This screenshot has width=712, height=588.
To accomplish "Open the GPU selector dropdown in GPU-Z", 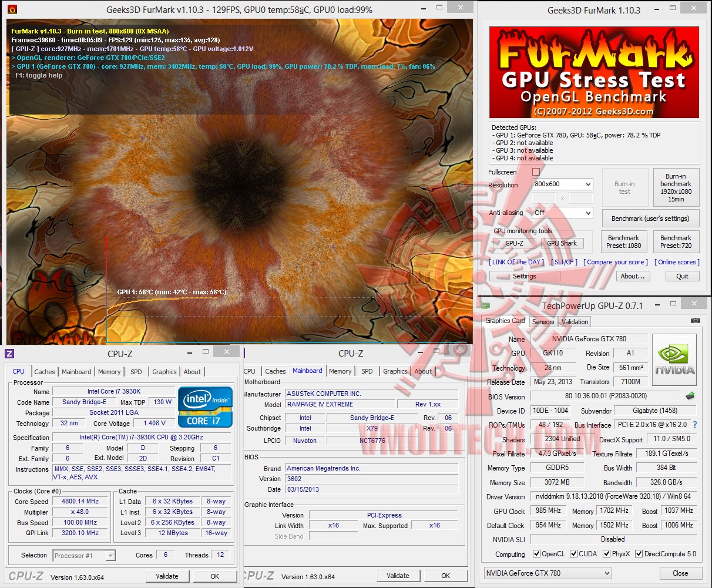I will [x=548, y=573].
